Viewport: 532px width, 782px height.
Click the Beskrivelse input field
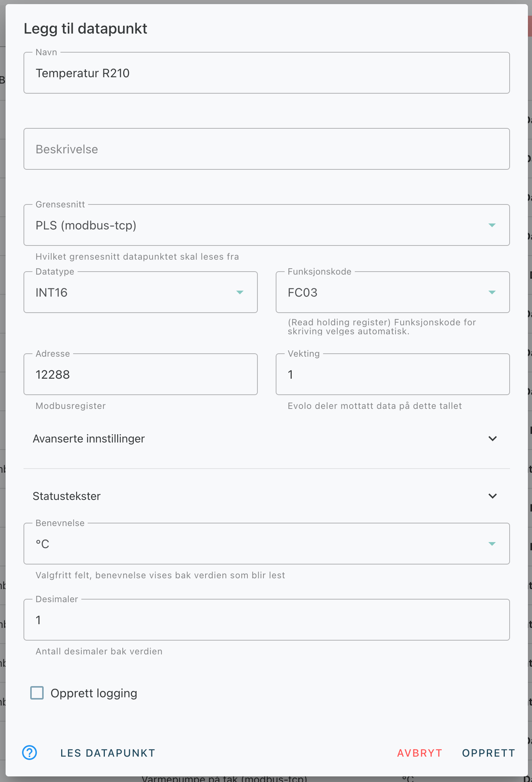click(266, 149)
